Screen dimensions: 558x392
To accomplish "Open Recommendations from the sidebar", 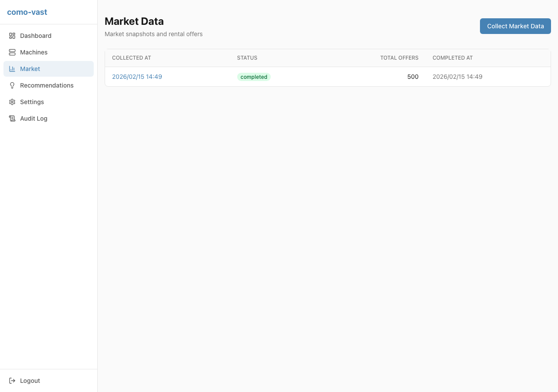I will tap(47, 85).
